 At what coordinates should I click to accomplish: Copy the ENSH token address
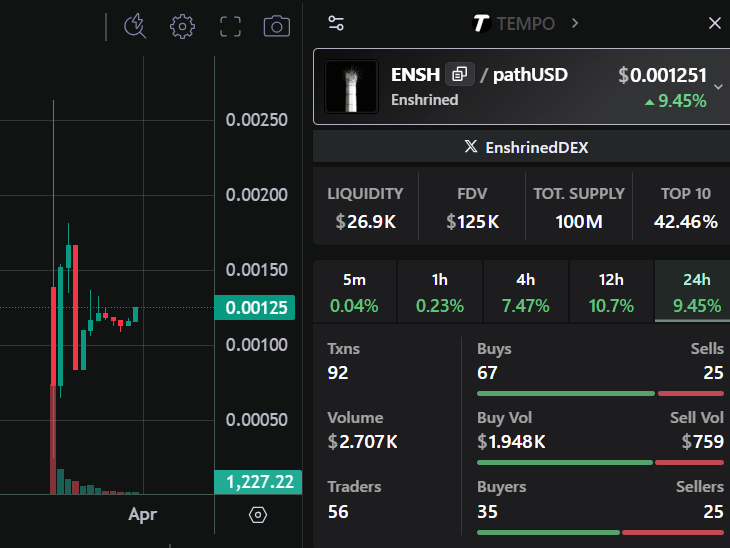coord(460,74)
